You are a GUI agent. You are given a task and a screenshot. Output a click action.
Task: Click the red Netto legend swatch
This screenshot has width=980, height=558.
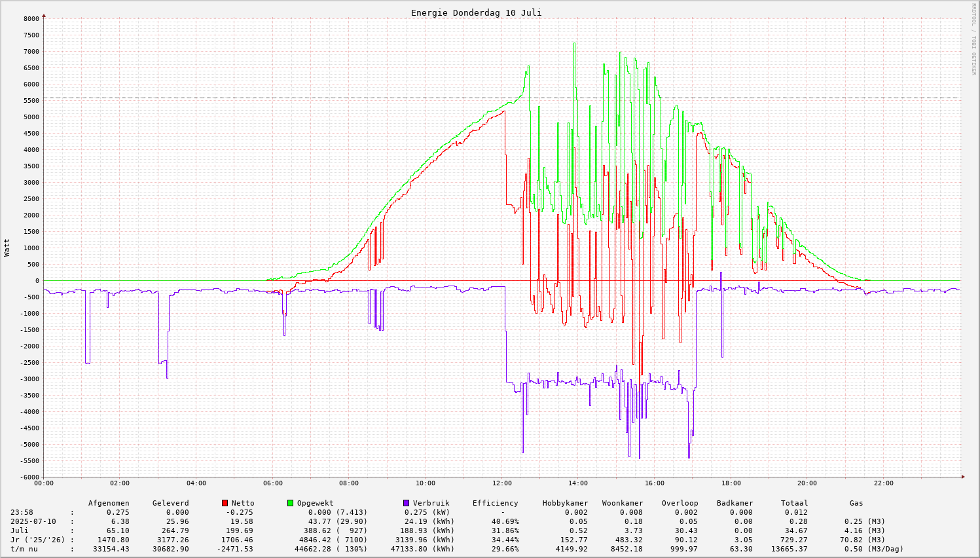(225, 503)
